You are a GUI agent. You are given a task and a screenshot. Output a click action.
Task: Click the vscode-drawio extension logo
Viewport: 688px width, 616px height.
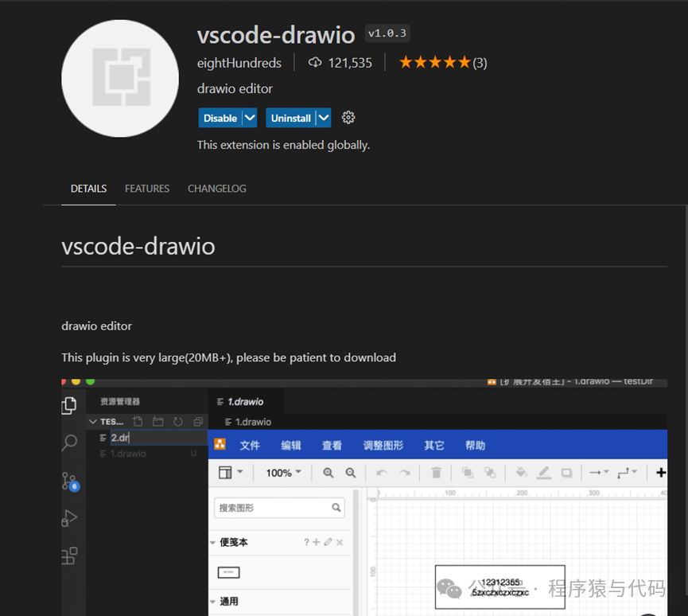(x=120, y=78)
